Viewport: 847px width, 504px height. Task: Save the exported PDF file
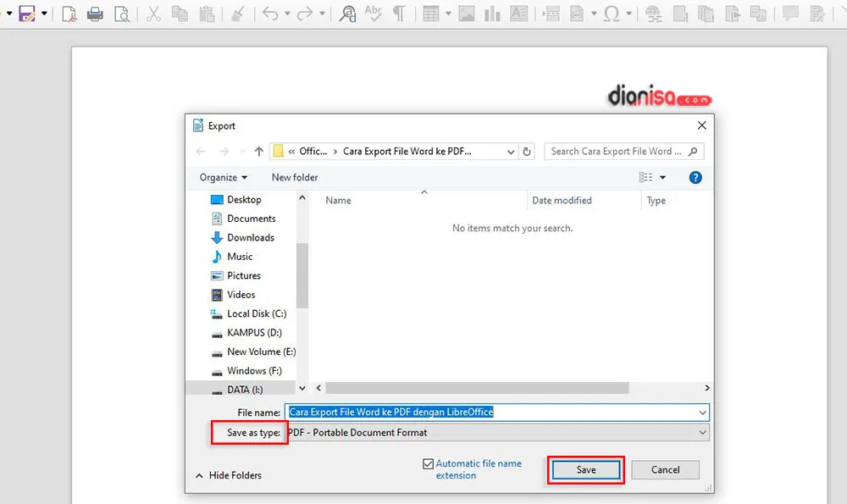click(x=585, y=469)
